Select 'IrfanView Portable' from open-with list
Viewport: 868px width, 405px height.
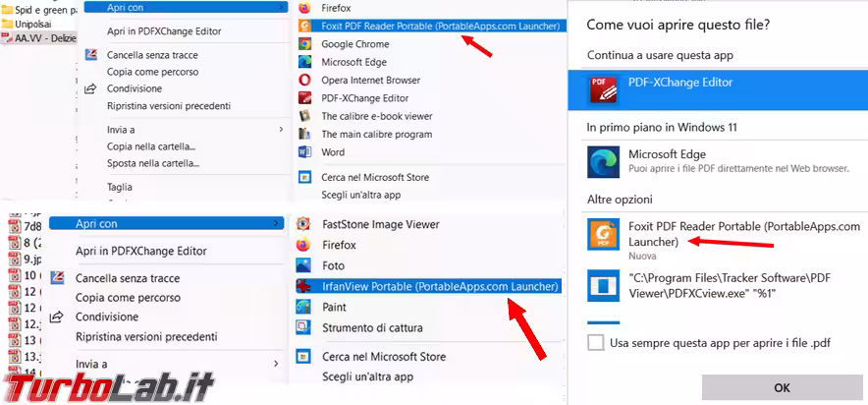439,286
